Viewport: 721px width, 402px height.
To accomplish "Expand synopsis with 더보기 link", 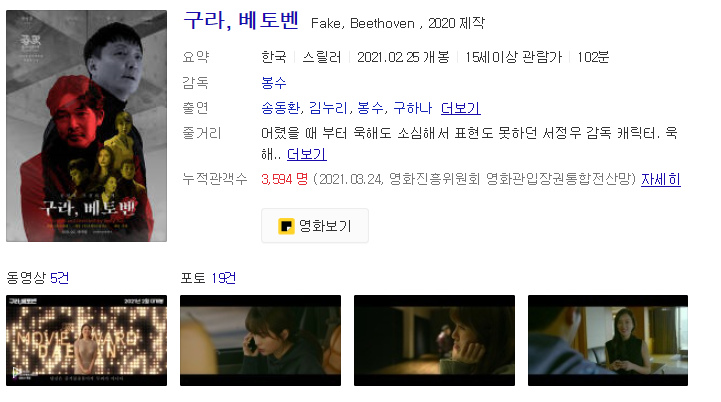I will click(307, 154).
